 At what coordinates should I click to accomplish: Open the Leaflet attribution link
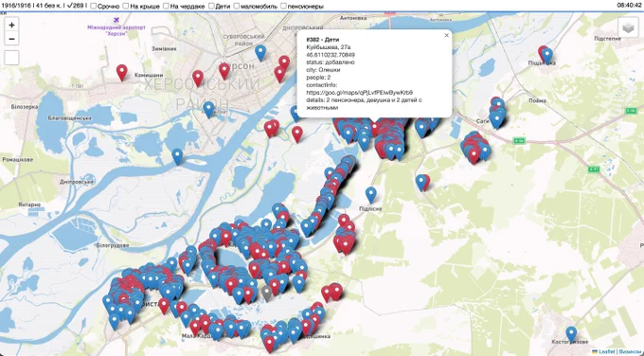[x=606, y=352]
